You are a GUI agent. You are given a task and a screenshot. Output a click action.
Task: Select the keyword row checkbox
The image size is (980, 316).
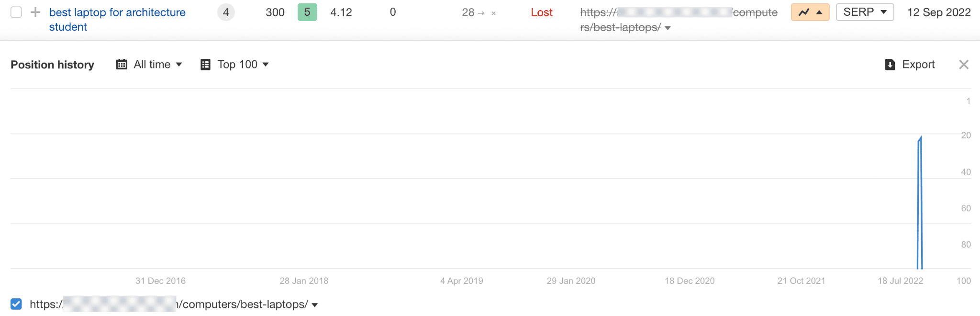tap(16, 12)
